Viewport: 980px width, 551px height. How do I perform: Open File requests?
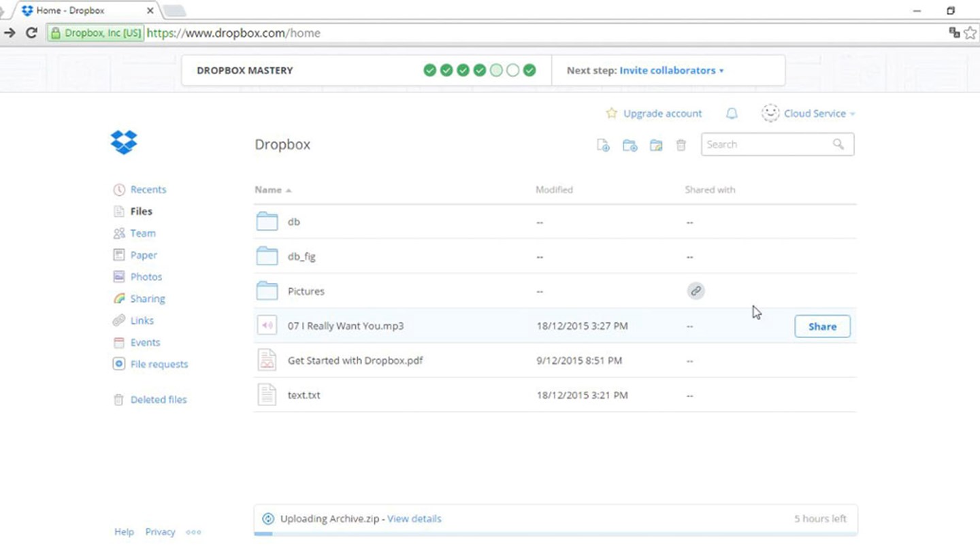tap(159, 364)
